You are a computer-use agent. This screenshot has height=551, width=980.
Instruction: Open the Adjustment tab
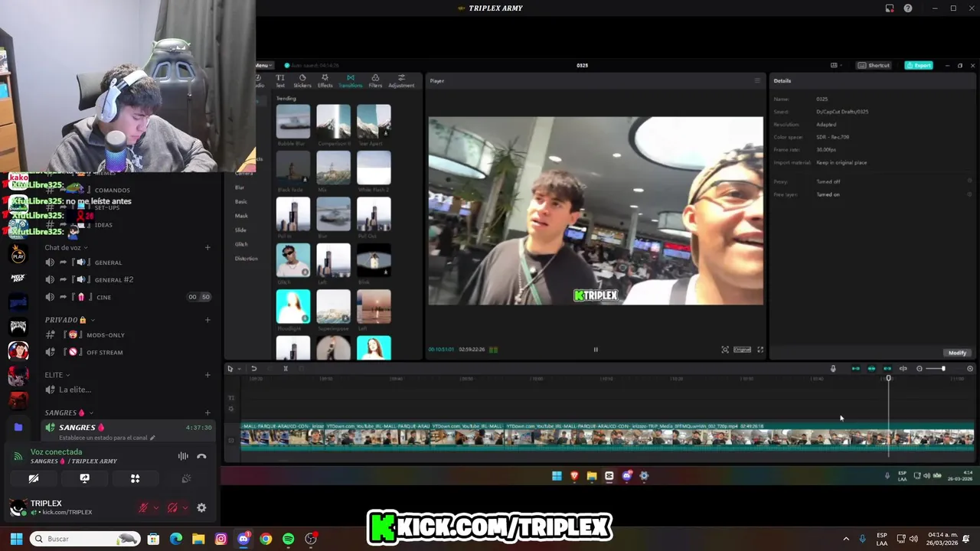(401, 80)
